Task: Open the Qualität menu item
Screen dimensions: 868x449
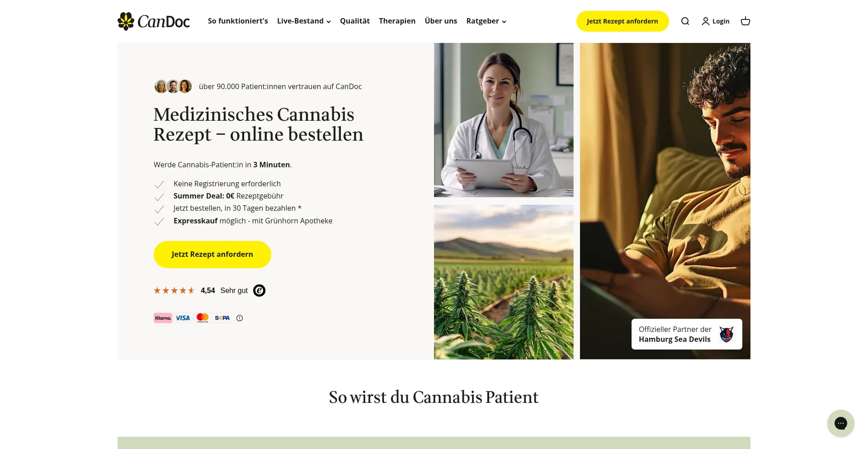Action: [x=355, y=21]
